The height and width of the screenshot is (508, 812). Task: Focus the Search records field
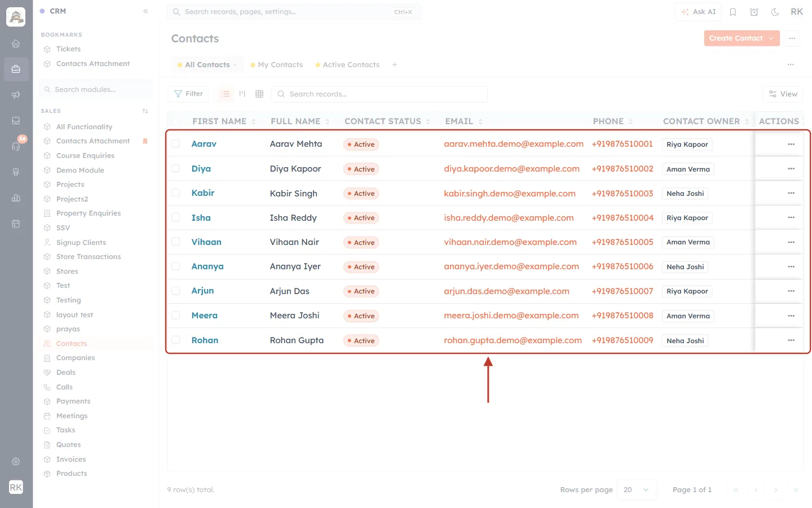pyautogui.click(x=379, y=94)
